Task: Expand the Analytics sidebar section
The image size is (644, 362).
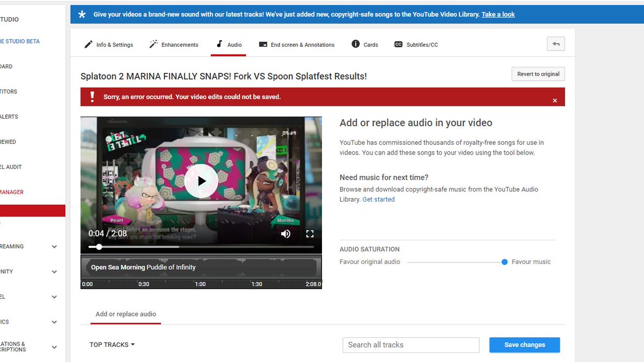Action: point(54,322)
